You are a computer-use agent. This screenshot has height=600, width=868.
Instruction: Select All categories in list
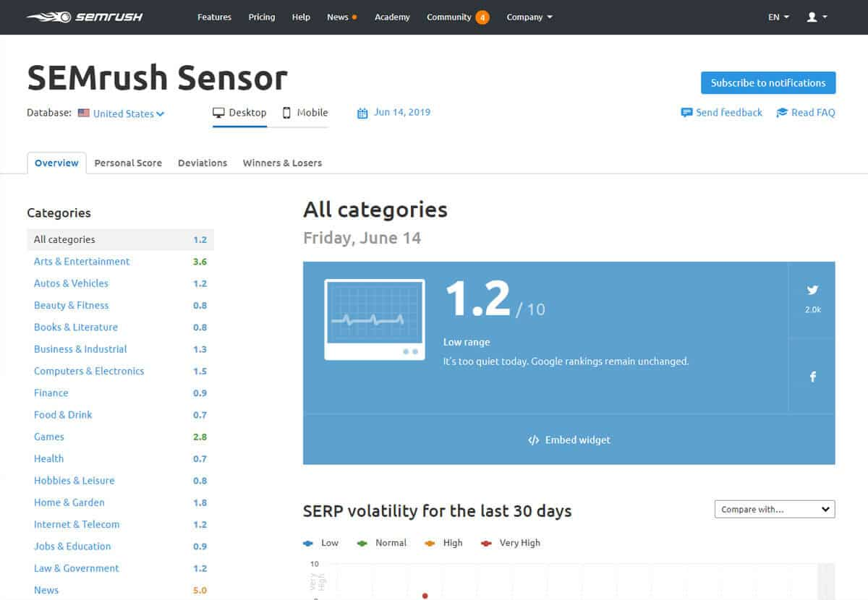[120, 239]
